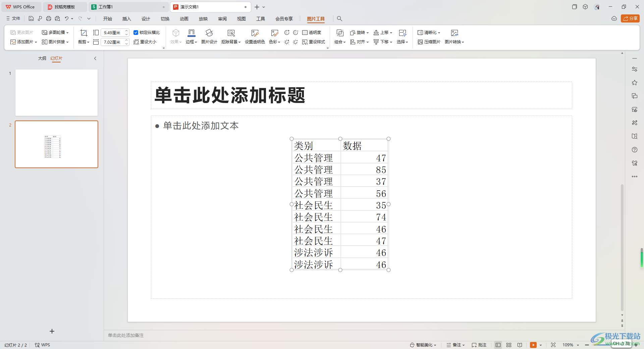Viewport: 644px width, 349px height.
Task: Click the Redo arrow icon
Action: click(x=80, y=19)
